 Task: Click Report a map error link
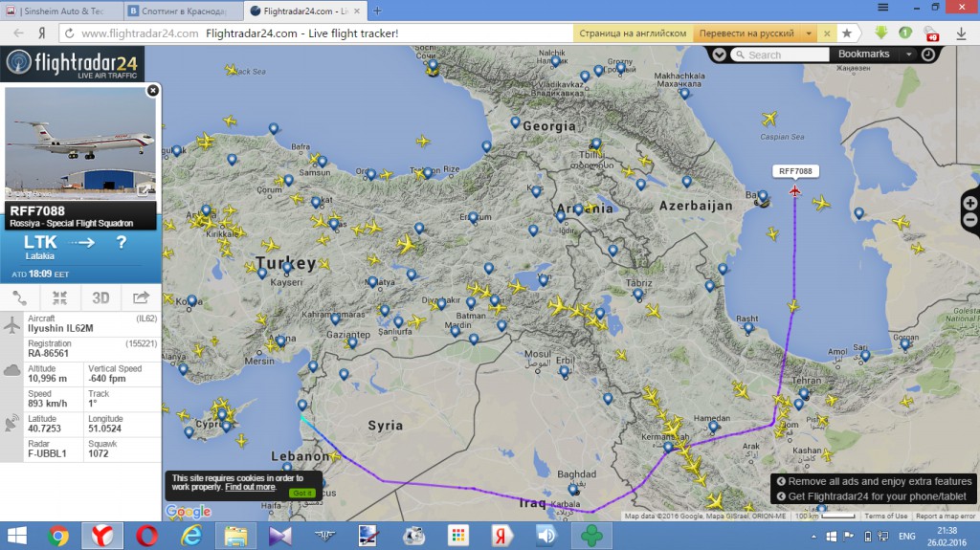tap(945, 517)
